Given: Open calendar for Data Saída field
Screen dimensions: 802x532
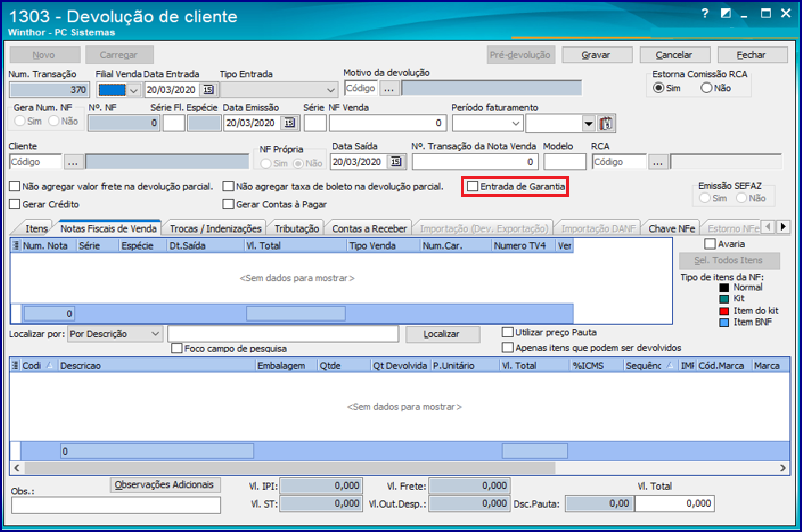Looking at the screenshot, I should 396,162.
